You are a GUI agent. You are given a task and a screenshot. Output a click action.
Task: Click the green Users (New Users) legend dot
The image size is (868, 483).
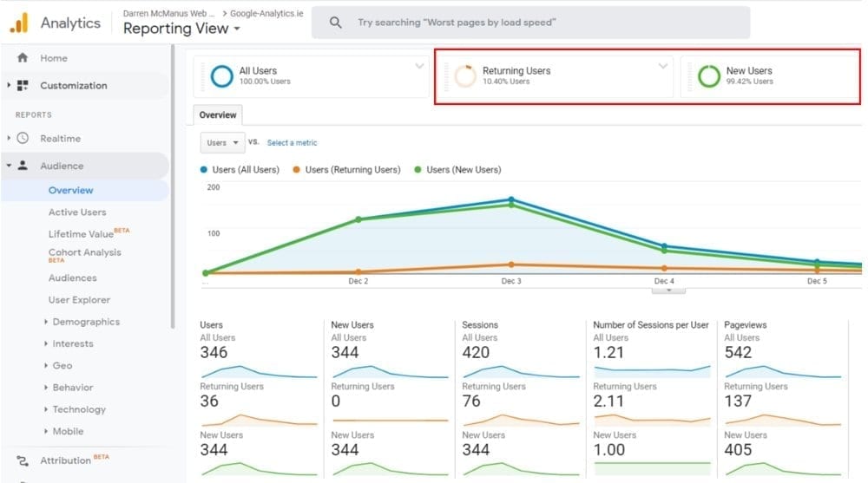click(418, 170)
